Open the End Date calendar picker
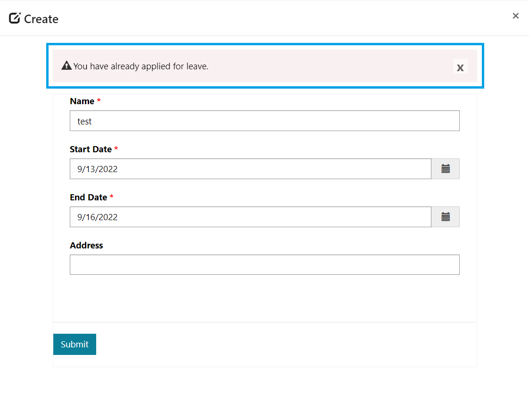 tap(445, 217)
